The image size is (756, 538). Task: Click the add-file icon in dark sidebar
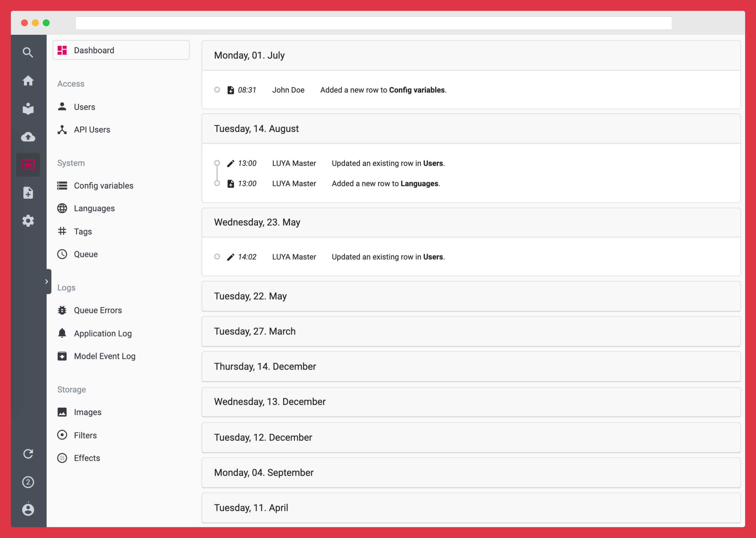click(x=28, y=193)
